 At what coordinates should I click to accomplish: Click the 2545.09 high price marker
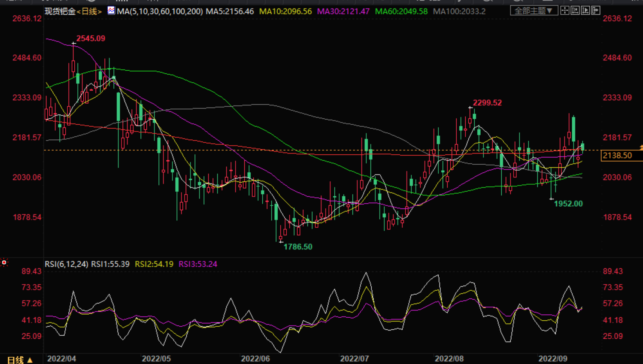pos(91,39)
